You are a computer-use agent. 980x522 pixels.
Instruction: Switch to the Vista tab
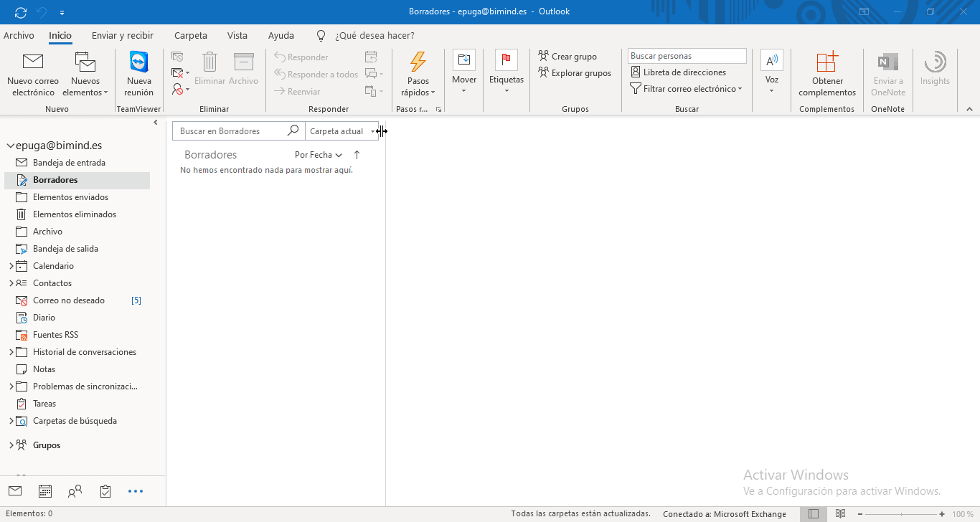[237, 35]
